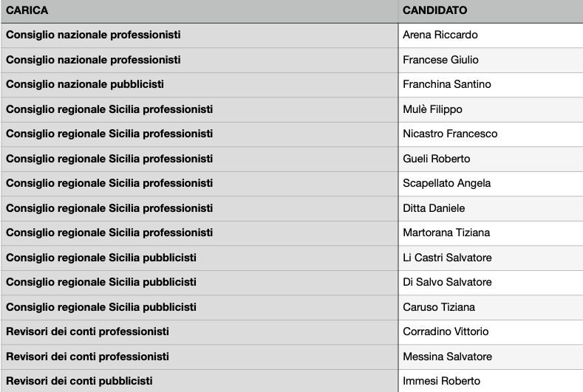Image resolution: width=583 pixels, height=392 pixels.
Task: Click on candidate Franchina Santino
Action: (447, 84)
